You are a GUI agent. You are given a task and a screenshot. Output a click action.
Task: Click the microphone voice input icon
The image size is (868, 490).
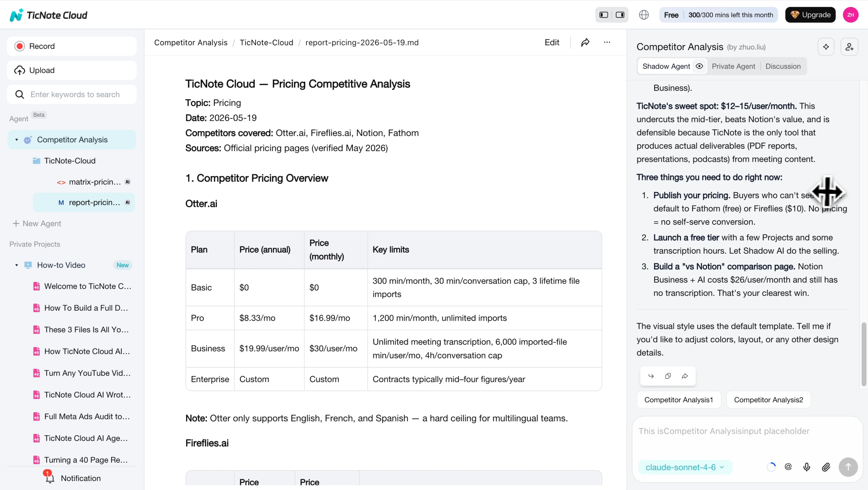(806, 467)
